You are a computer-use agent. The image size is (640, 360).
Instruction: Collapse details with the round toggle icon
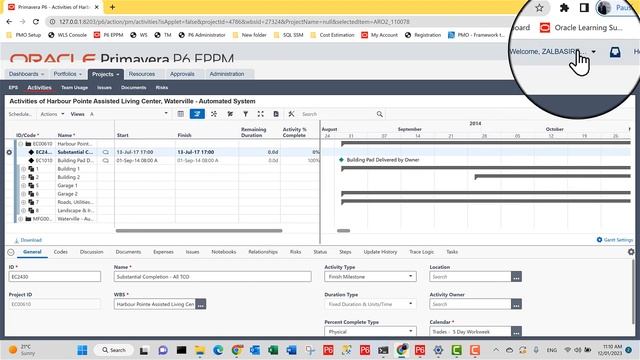[x=11, y=252]
